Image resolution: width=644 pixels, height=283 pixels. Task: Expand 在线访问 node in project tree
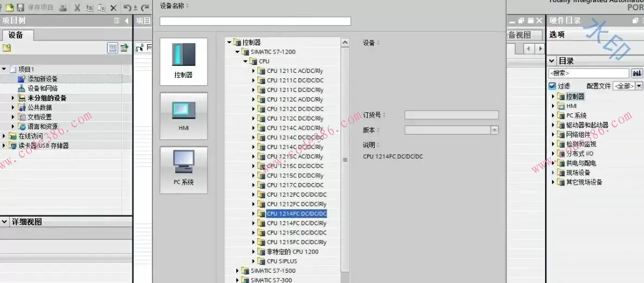pyautogui.click(x=4, y=136)
